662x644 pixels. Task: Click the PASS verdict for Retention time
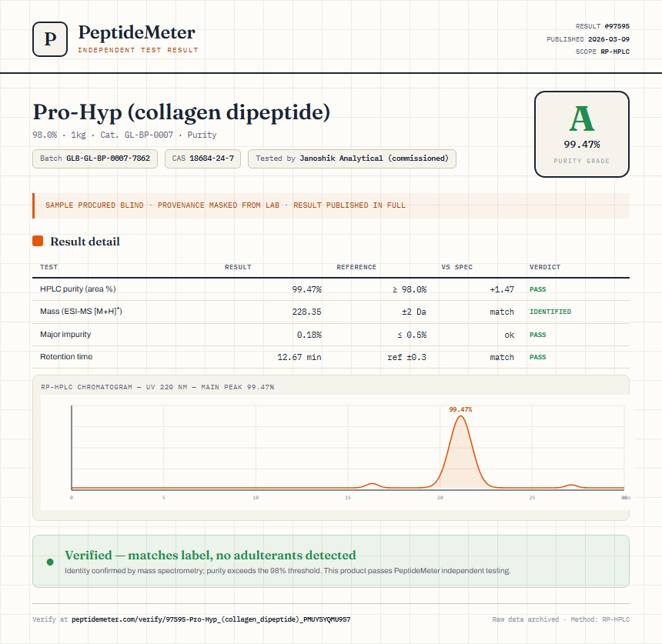click(538, 358)
